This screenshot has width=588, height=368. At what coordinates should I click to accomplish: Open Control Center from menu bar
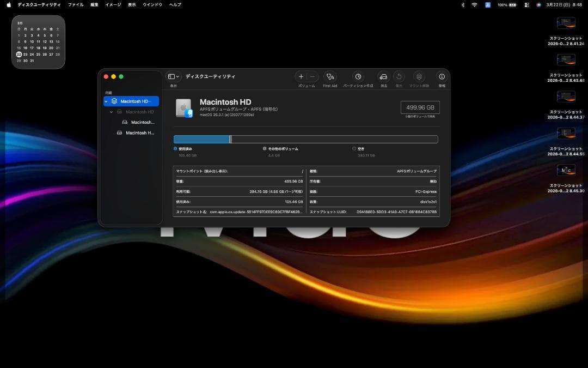click(x=527, y=5)
